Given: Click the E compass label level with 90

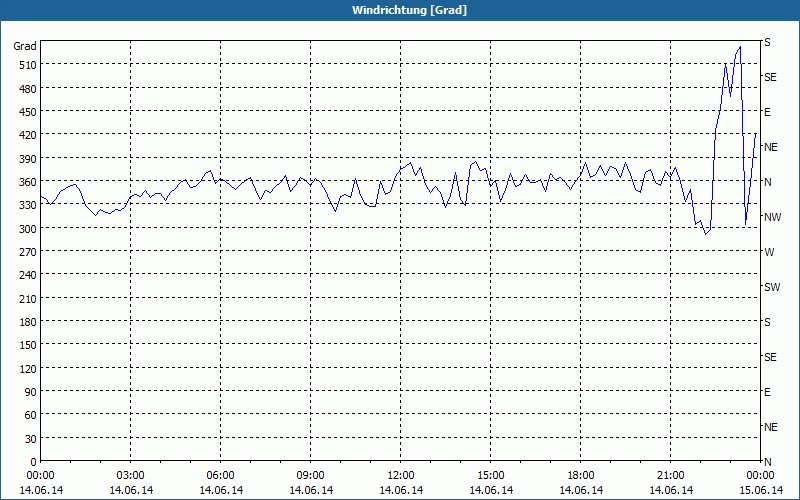Looking at the screenshot, I should [x=767, y=392].
